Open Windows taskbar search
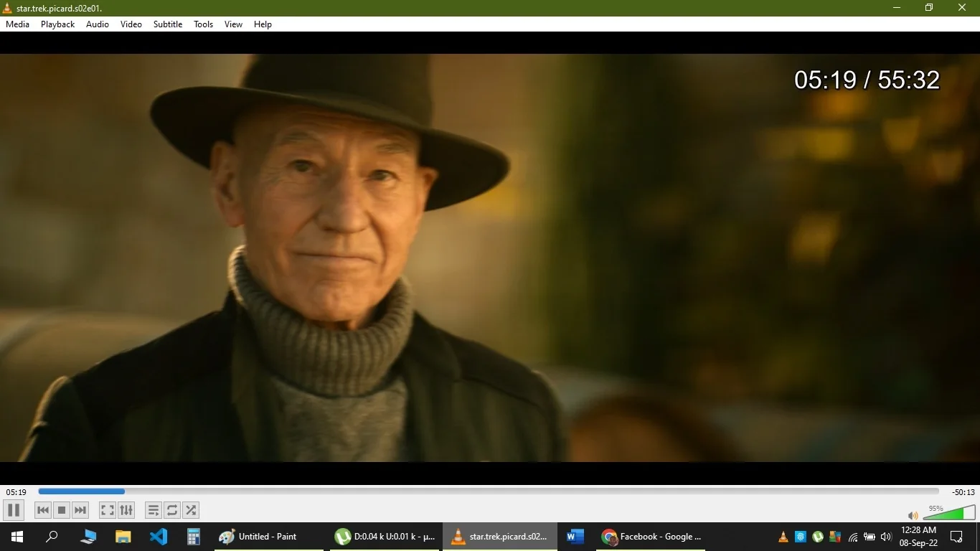This screenshot has width=980, height=551. coord(52,537)
